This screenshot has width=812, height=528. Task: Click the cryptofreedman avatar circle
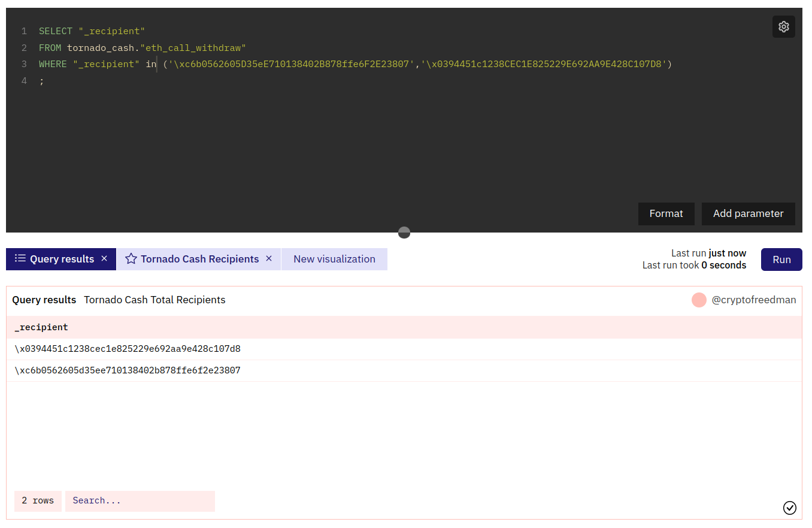pos(699,300)
